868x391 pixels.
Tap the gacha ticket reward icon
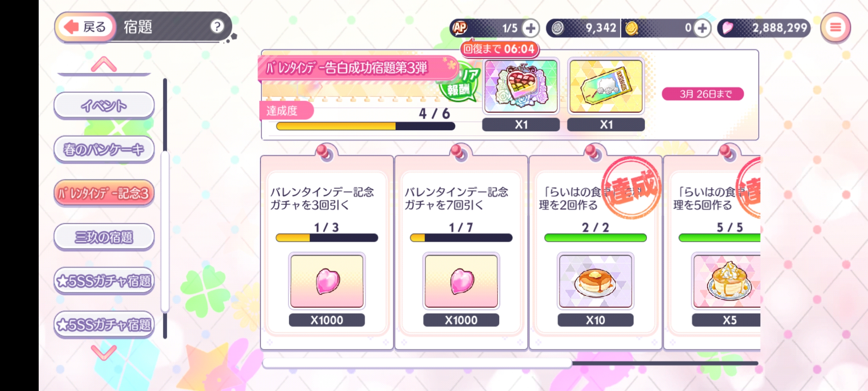[x=606, y=86]
